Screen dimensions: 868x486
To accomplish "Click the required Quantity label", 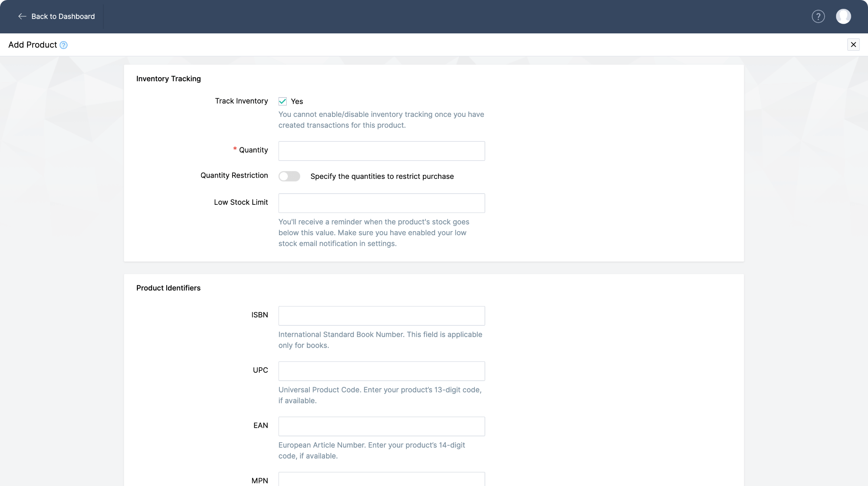I will (253, 150).
